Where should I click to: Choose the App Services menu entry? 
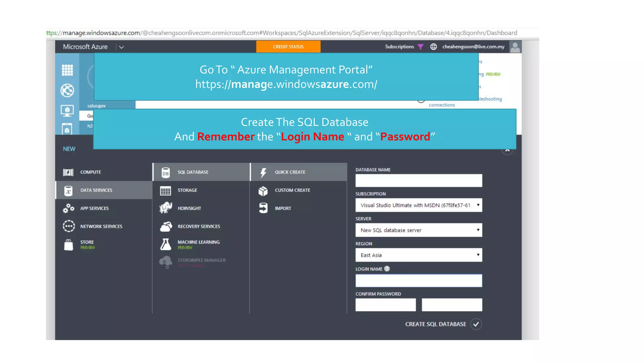point(104,208)
